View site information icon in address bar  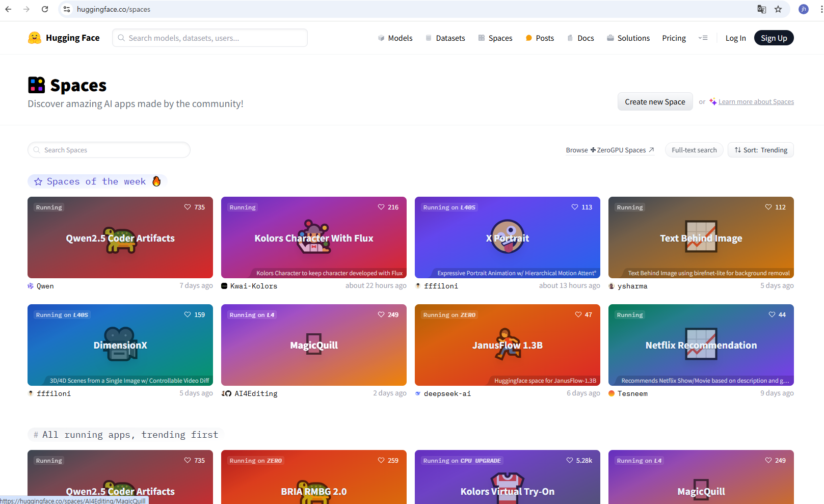(x=67, y=9)
